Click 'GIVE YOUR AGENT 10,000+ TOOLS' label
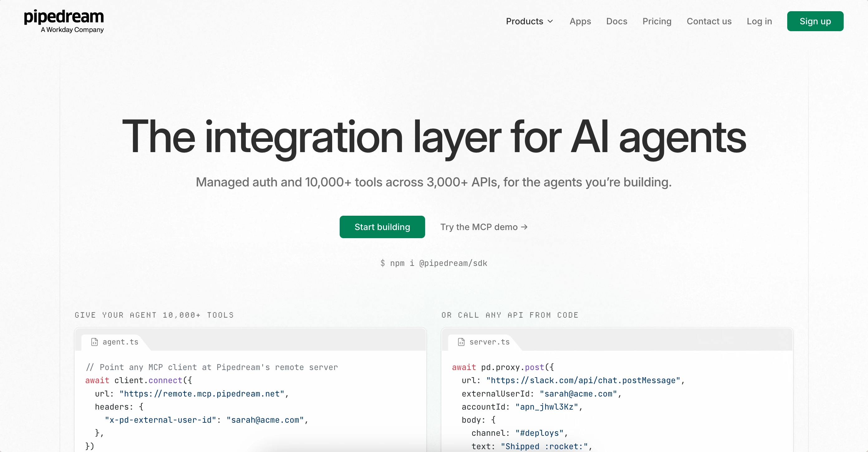The image size is (868, 452). tap(154, 315)
